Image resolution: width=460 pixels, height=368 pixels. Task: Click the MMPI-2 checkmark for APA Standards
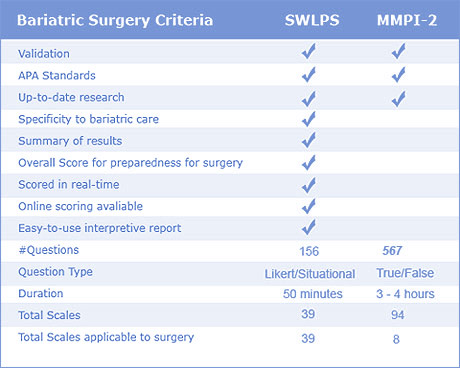click(x=399, y=75)
